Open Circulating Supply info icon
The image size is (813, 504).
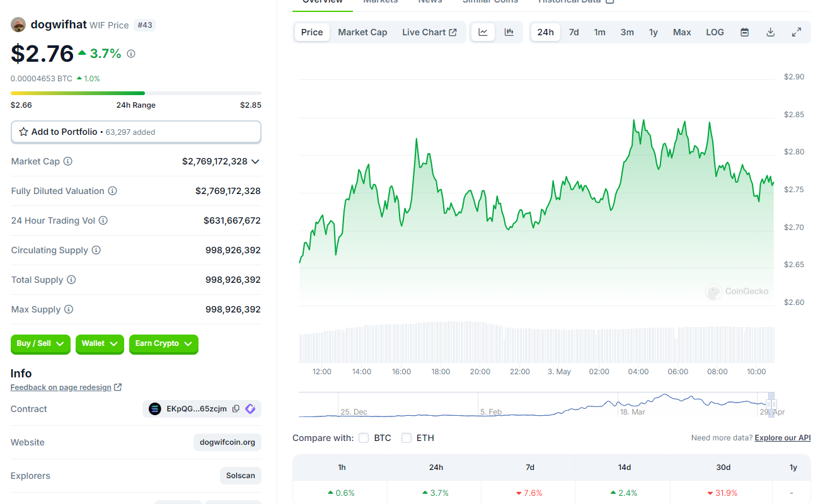click(96, 250)
